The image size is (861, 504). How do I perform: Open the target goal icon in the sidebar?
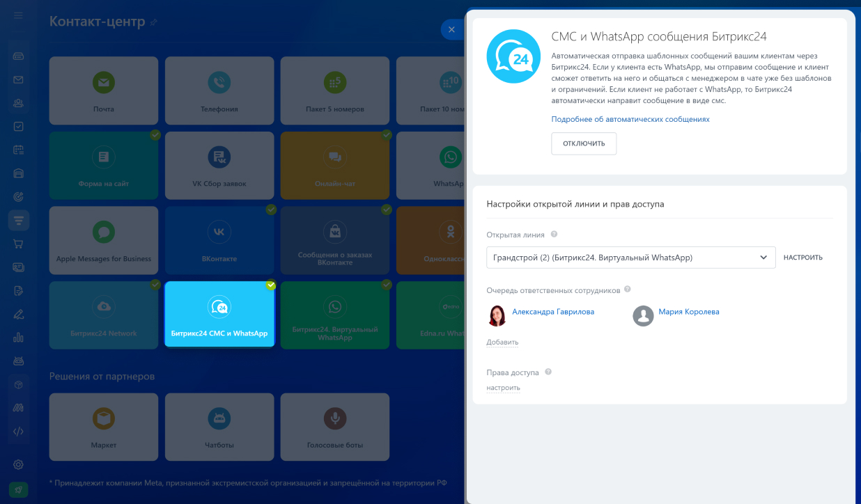click(18, 197)
